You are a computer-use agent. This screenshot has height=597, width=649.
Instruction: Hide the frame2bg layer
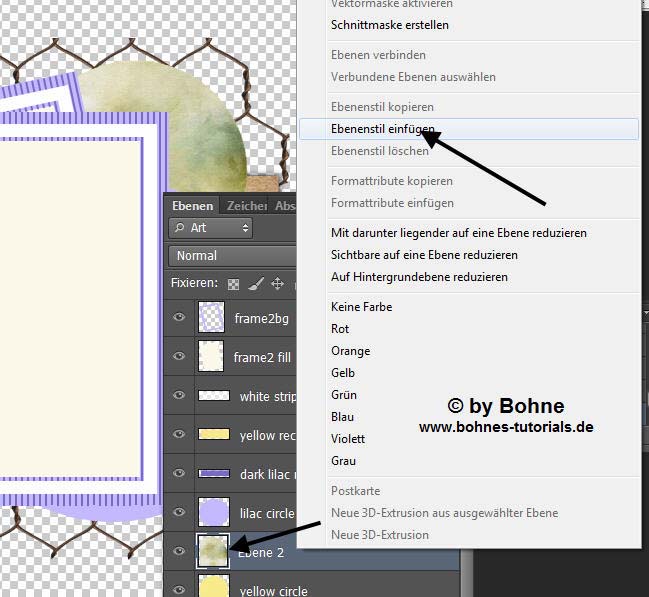(180, 318)
